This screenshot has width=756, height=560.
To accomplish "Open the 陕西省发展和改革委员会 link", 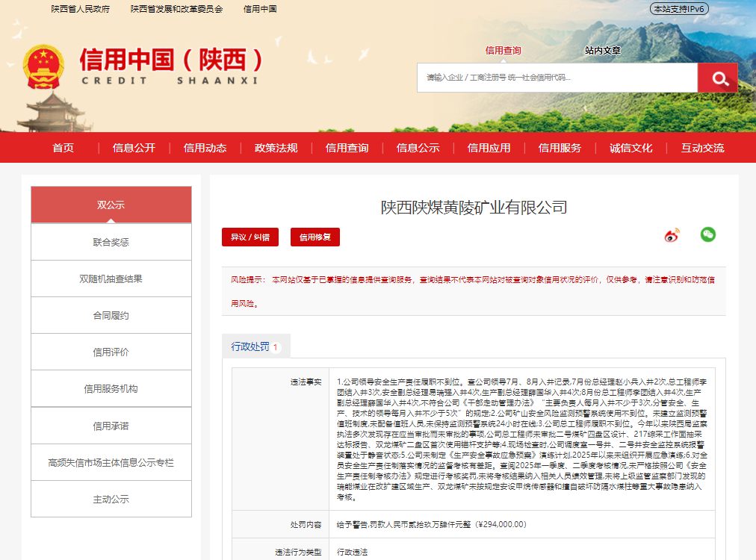I will pyautogui.click(x=176, y=9).
